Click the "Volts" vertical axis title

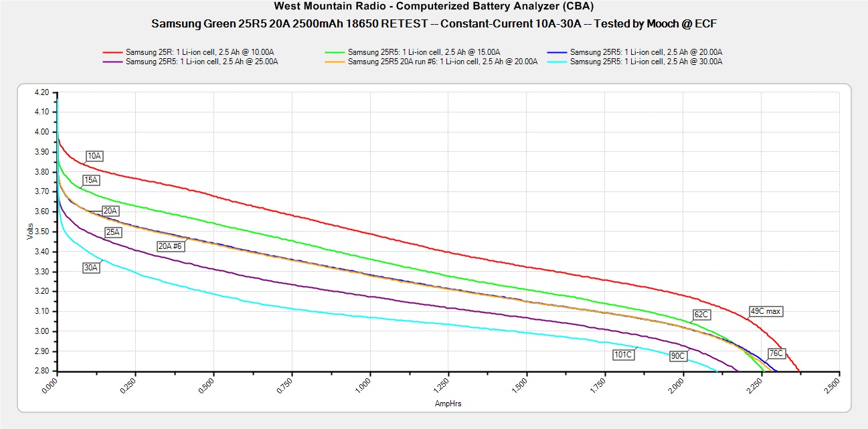(29, 232)
